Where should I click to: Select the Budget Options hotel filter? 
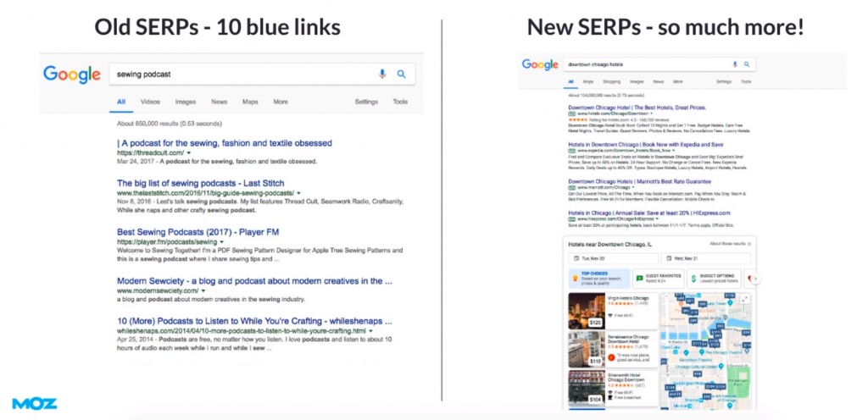pos(715,278)
